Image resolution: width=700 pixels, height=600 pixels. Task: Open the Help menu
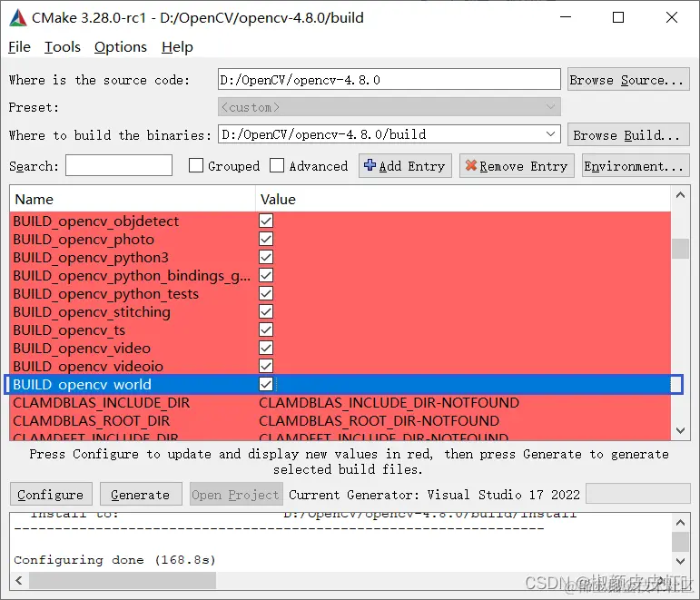coord(177,47)
